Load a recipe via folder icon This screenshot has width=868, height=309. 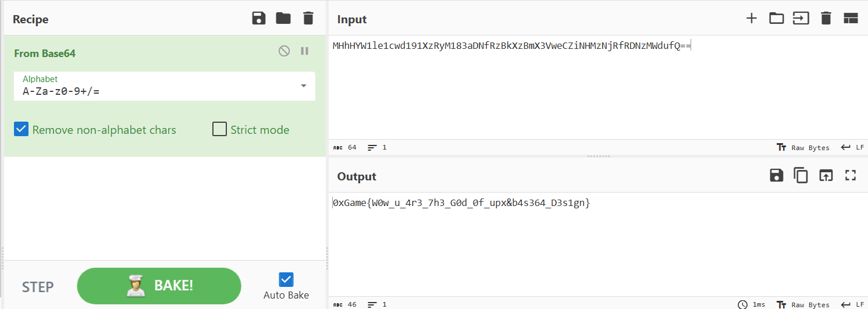click(x=283, y=19)
